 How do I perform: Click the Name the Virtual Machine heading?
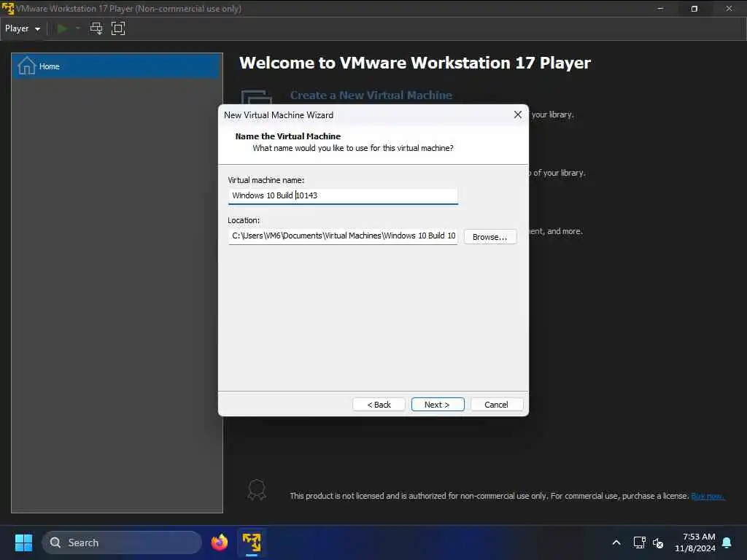[287, 136]
